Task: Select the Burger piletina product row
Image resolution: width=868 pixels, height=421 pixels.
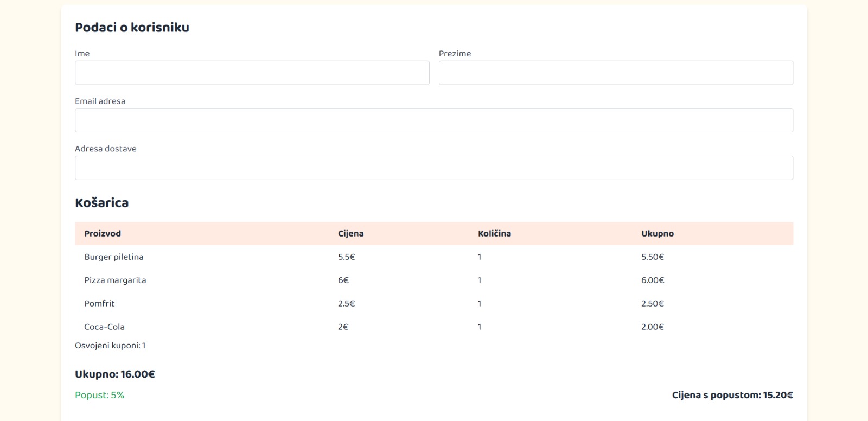Action: 114,257
